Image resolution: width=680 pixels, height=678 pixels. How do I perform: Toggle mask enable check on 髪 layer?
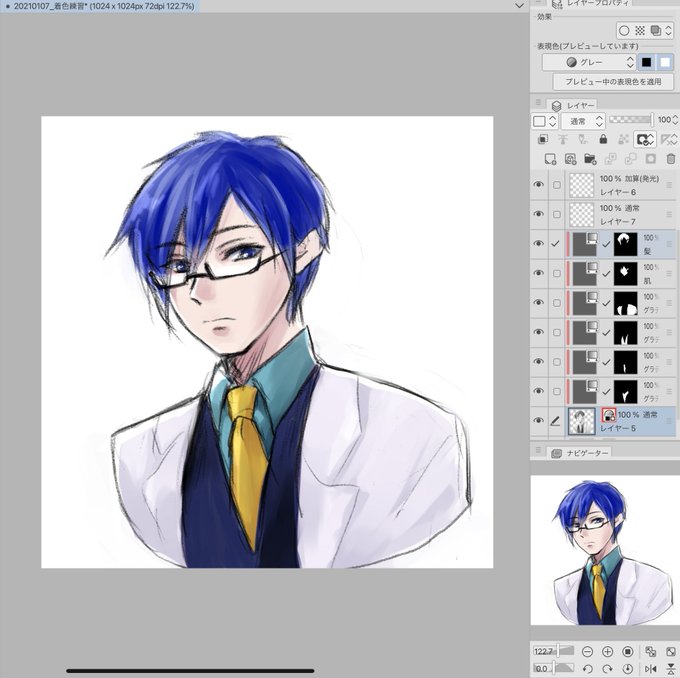(606, 245)
